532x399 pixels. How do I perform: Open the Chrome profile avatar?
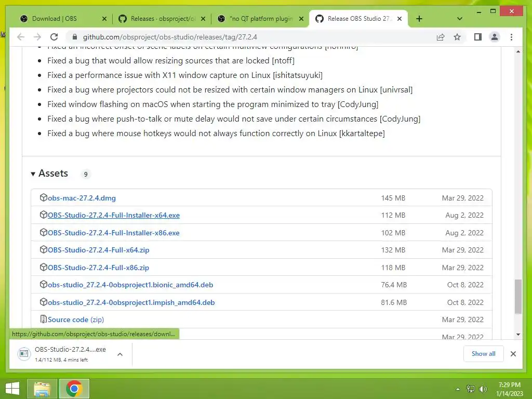point(495,37)
